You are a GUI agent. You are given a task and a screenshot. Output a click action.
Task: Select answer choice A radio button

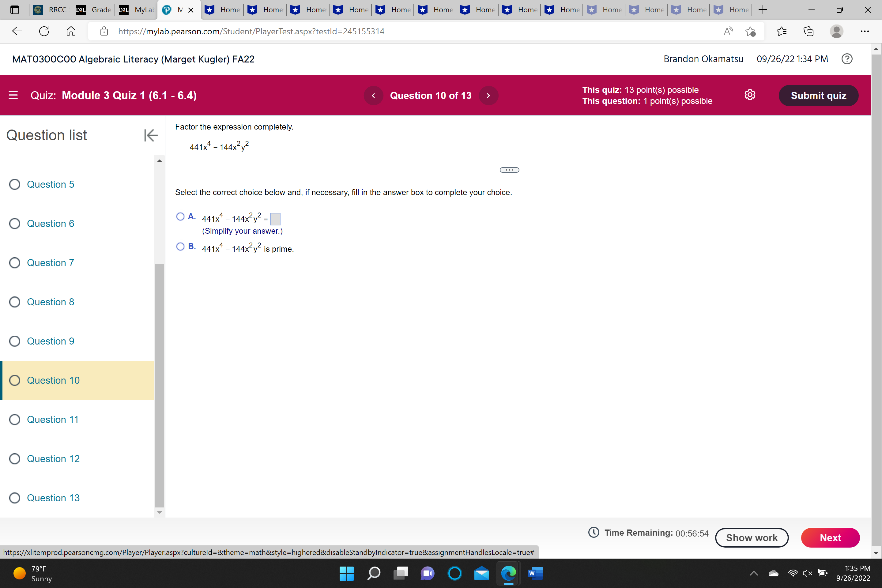tap(180, 217)
